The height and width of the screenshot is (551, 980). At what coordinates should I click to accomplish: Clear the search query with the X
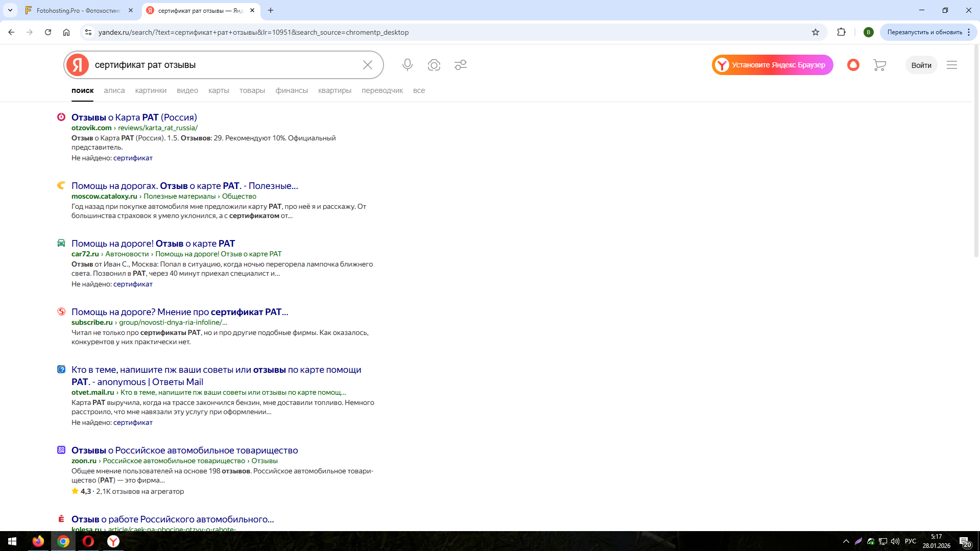point(368,65)
